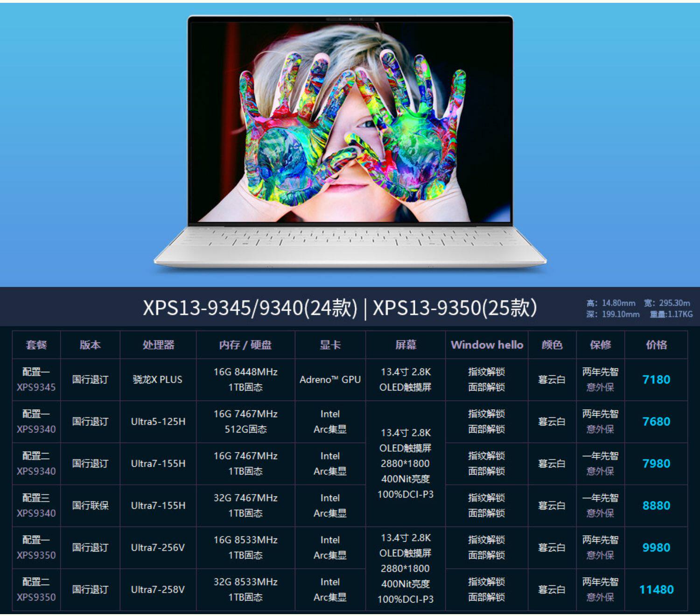
Task: Click the screen cell in the XPS9345 row
Action: coord(406,379)
